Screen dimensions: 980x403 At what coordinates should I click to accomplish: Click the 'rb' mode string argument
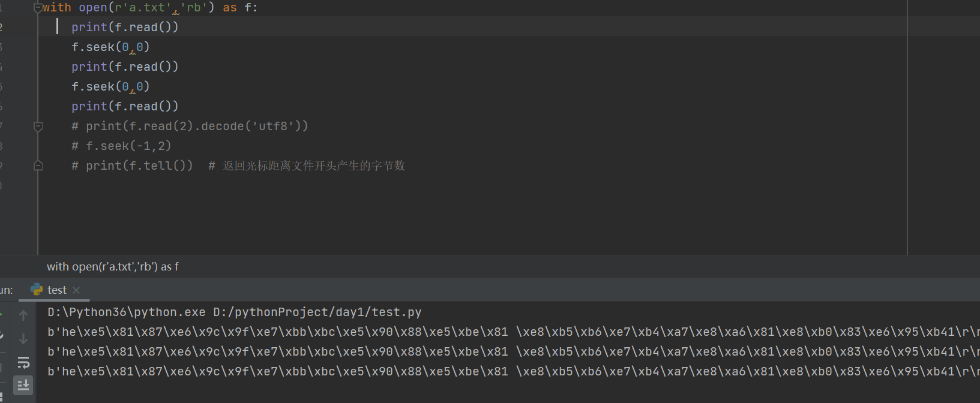point(194,8)
